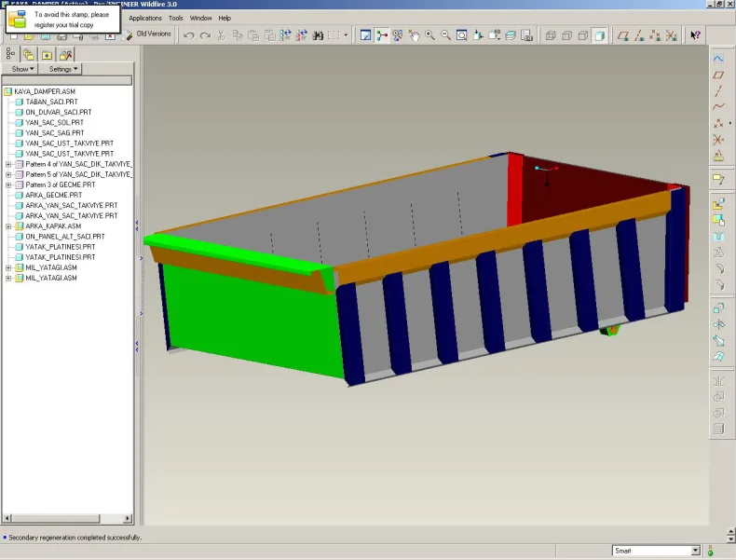Screen dimensions: 736x560
Task: Expand the ARKA_KAPAK.ASM tree node
Action: click(x=8, y=226)
